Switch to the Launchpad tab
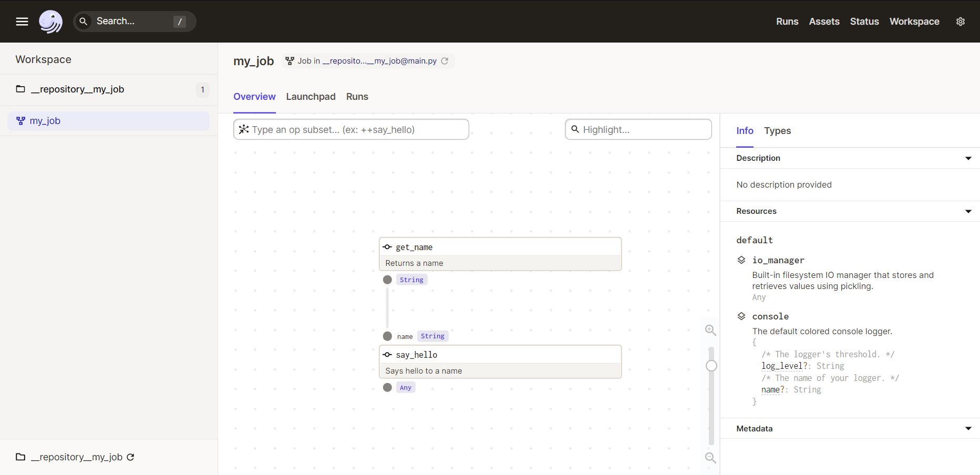 tap(311, 97)
